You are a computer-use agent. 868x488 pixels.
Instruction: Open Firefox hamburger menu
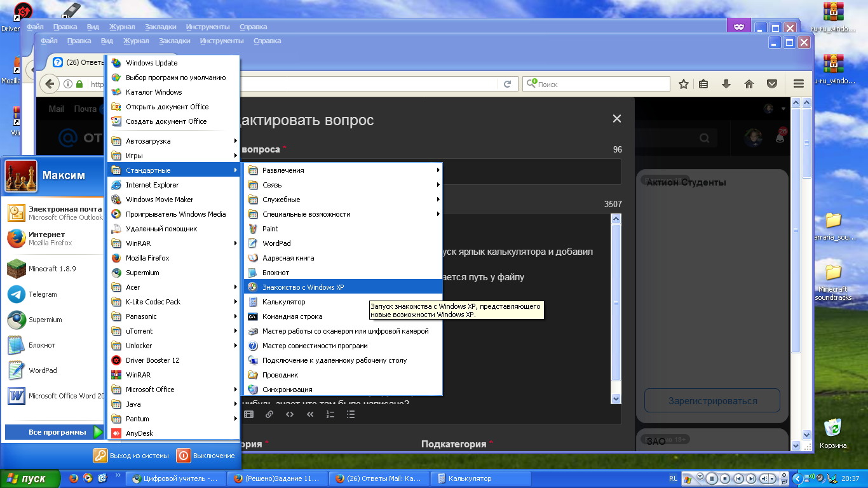click(799, 84)
